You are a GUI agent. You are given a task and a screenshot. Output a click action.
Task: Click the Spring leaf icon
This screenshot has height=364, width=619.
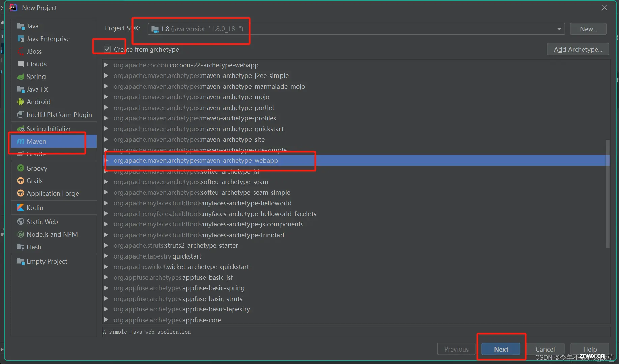(21, 77)
